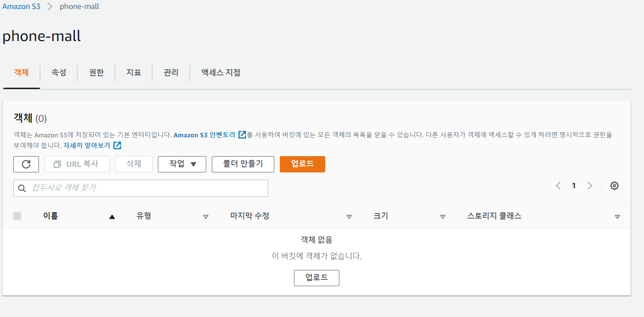This screenshot has width=644, height=317.
Task: Open the Amazon S3 인벤토리 link
Action: 205,135
